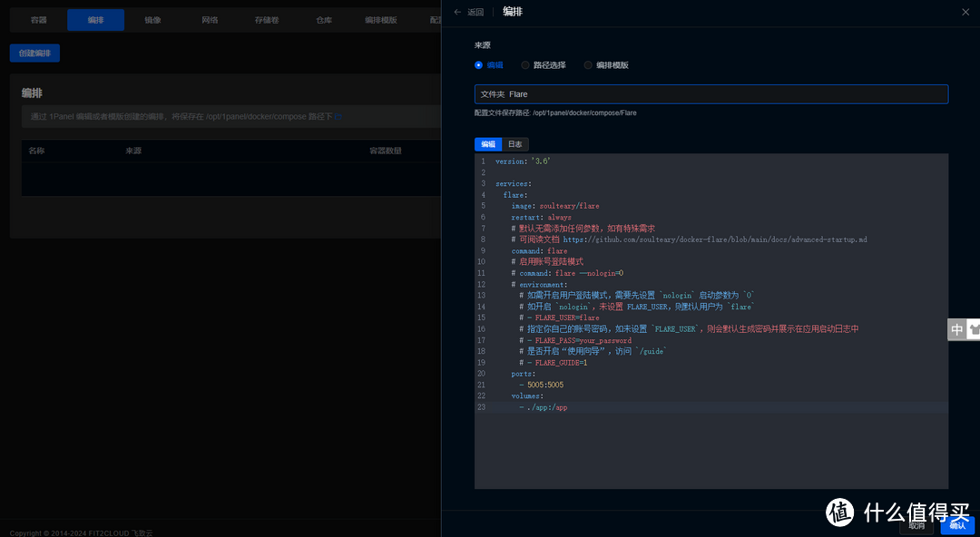Click the shirt skin icon of the IME
The width and height of the screenshot is (980, 537).
pos(975,329)
